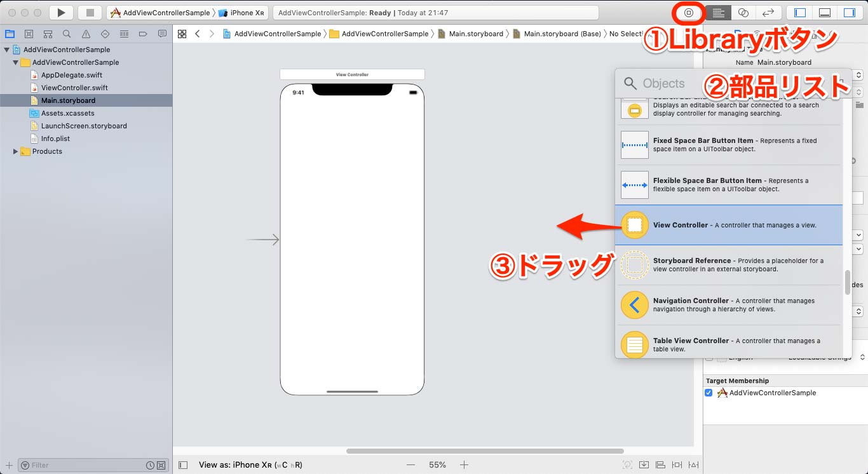This screenshot has height=474, width=868.
Task: Open LaunchScreen.storyboard file
Action: coord(83,126)
